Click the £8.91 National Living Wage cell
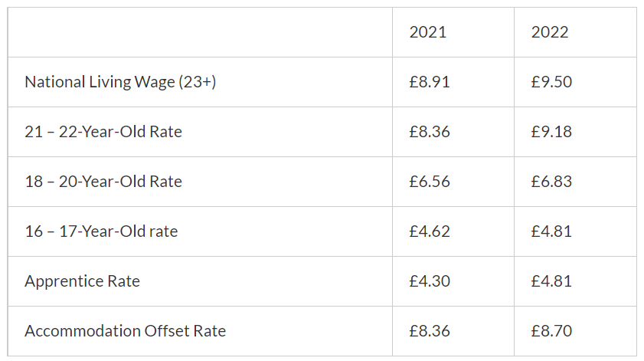 tap(430, 82)
